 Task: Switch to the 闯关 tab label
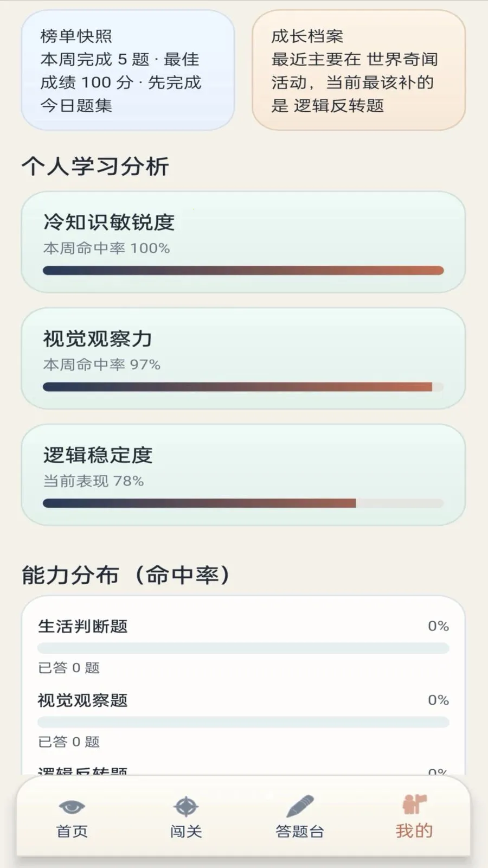pos(186,831)
